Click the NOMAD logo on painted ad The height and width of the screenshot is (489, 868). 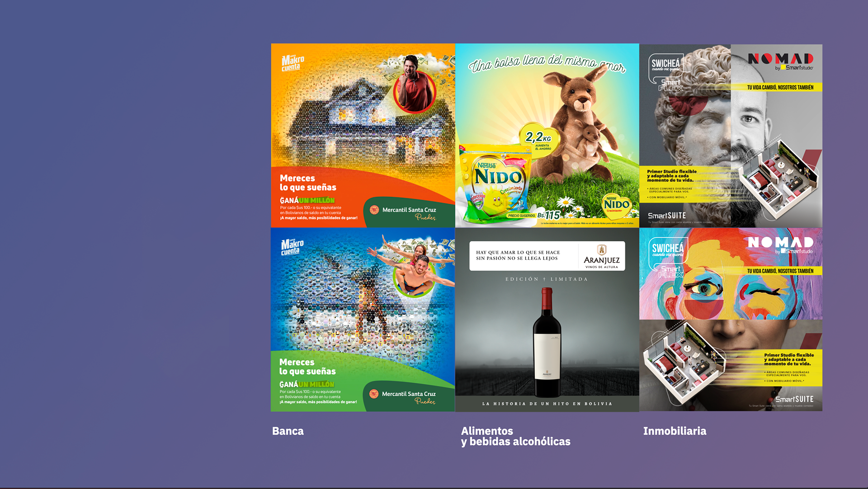[x=780, y=245]
